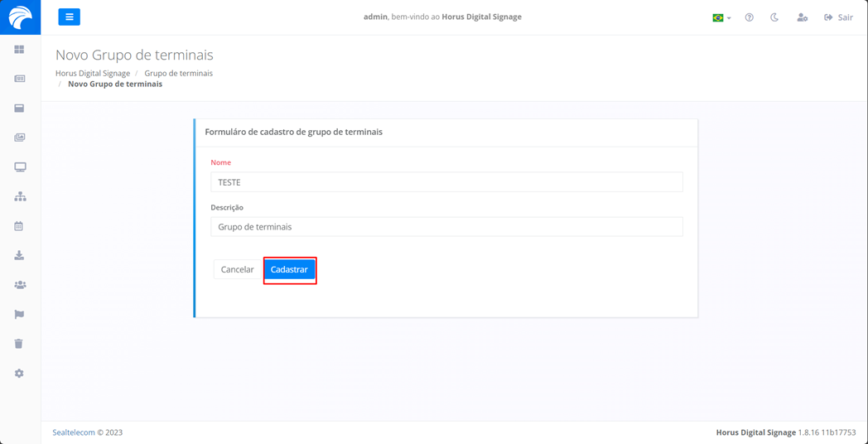This screenshot has width=868, height=444.
Task: Open the user account settings icon
Action: tap(802, 17)
